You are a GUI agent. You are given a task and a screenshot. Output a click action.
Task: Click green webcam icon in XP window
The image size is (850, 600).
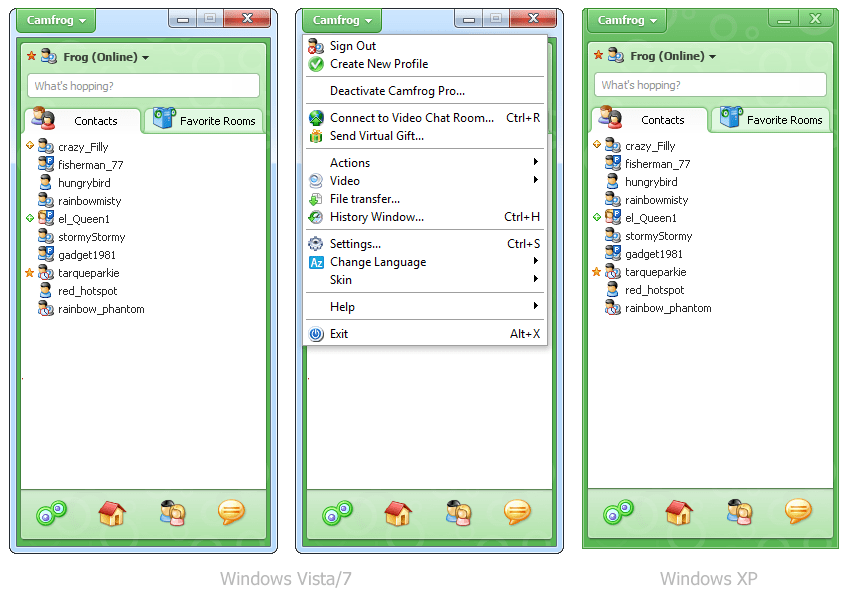[x=619, y=511]
